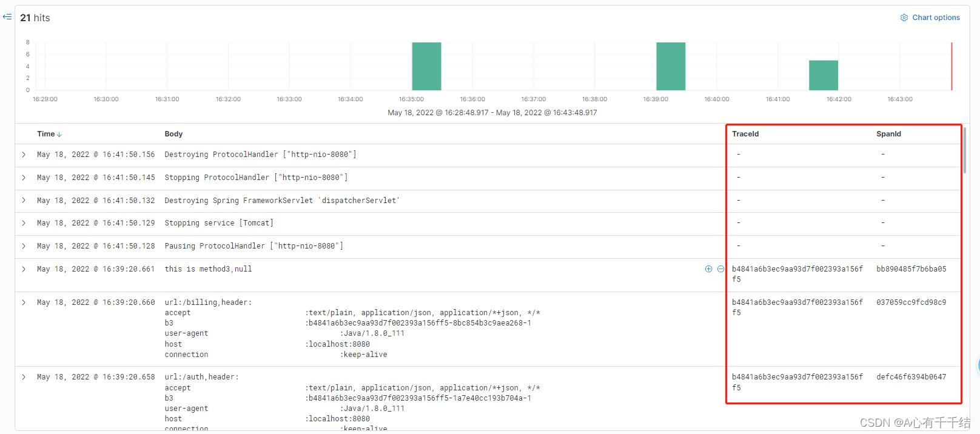
Task: Select the TraceId column header
Action: pos(745,134)
